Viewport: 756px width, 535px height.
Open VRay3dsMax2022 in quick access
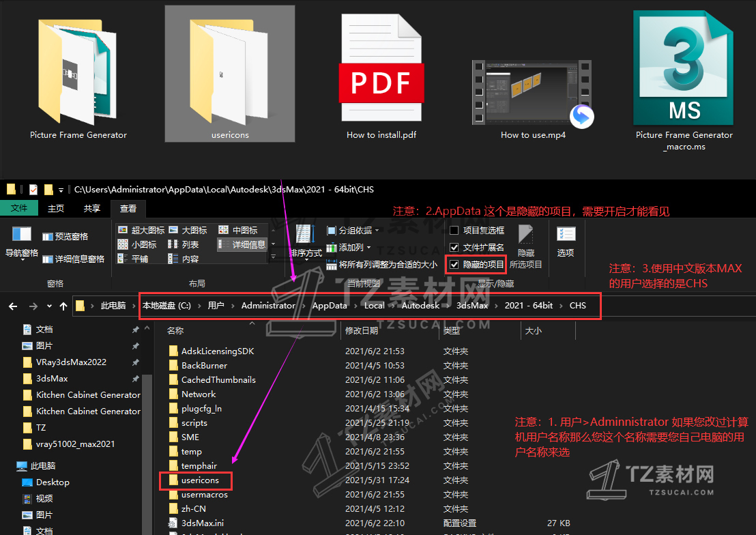71,362
